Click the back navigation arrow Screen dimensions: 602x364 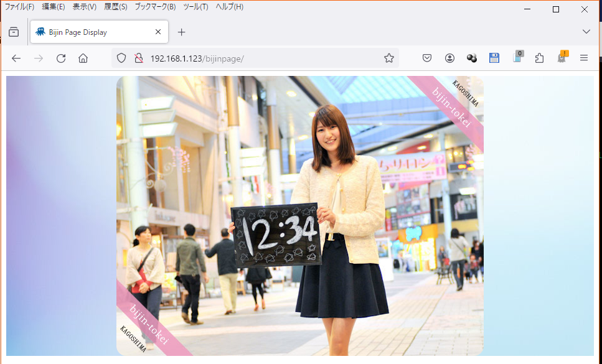pyautogui.click(x=16, y=58)
